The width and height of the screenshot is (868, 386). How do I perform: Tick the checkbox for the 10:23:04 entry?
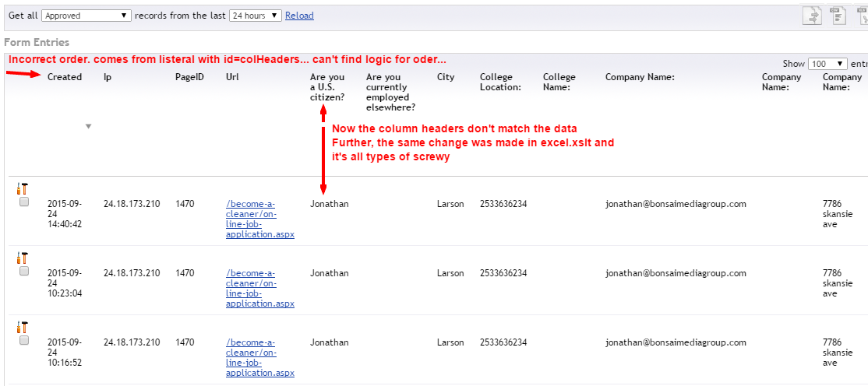(24, 272)
